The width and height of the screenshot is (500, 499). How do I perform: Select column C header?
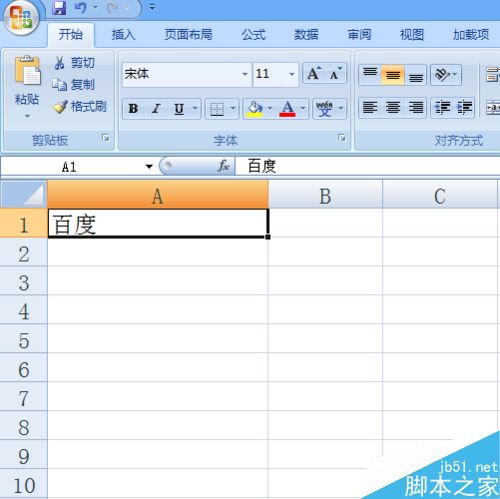tap(440, 195)
